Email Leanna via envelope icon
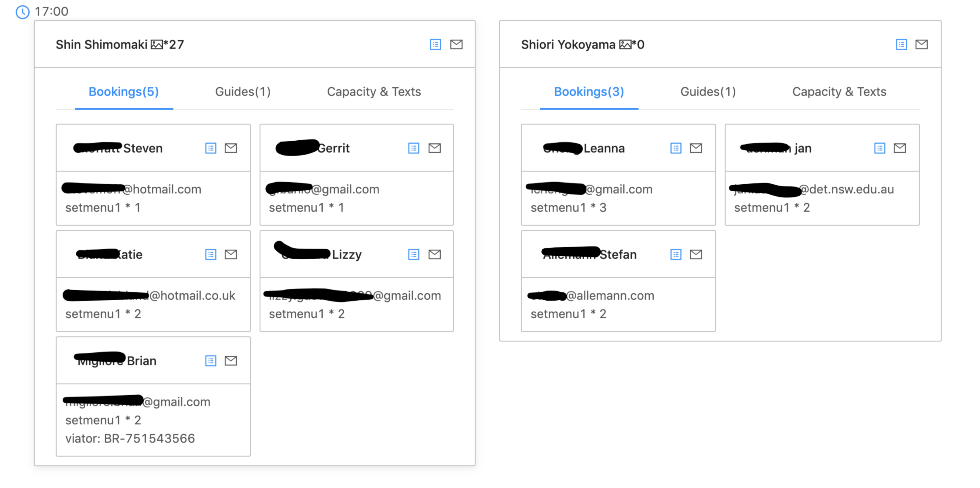This screenshot has width=980, height=488. coord(696,148)
